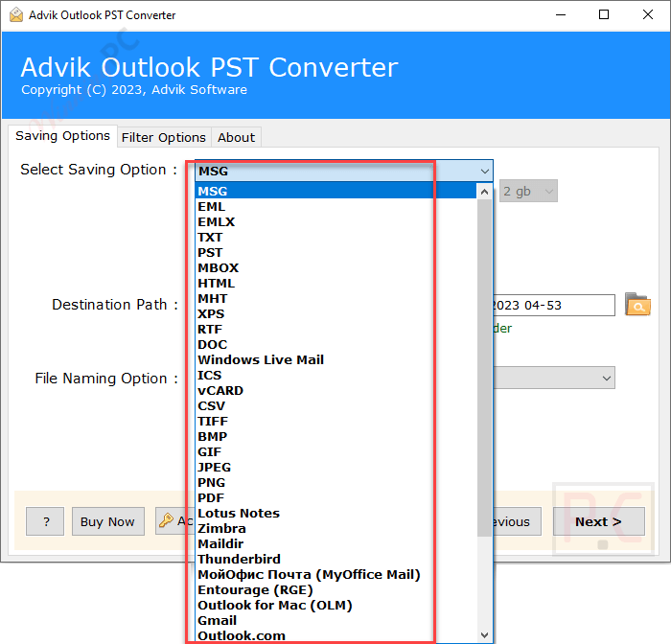Click the Destination Path input field

click(x=554, y=305)
